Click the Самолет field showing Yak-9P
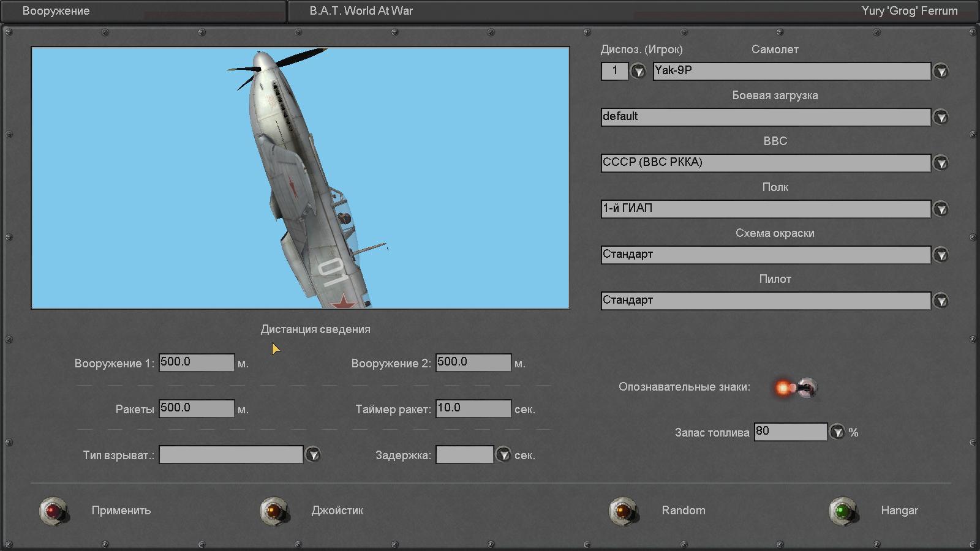The width and height of the screenshot is (980, 551). click(x=792, y=71)
